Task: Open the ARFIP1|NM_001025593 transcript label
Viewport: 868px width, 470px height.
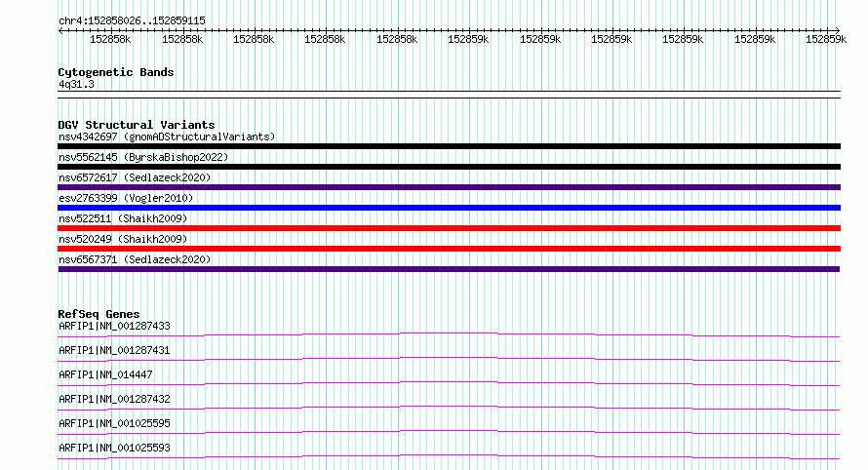Action: tap(114, 448)
